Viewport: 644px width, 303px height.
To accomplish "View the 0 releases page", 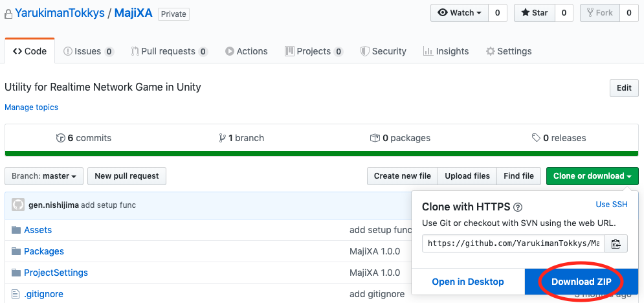I will [x=559, y=138].
